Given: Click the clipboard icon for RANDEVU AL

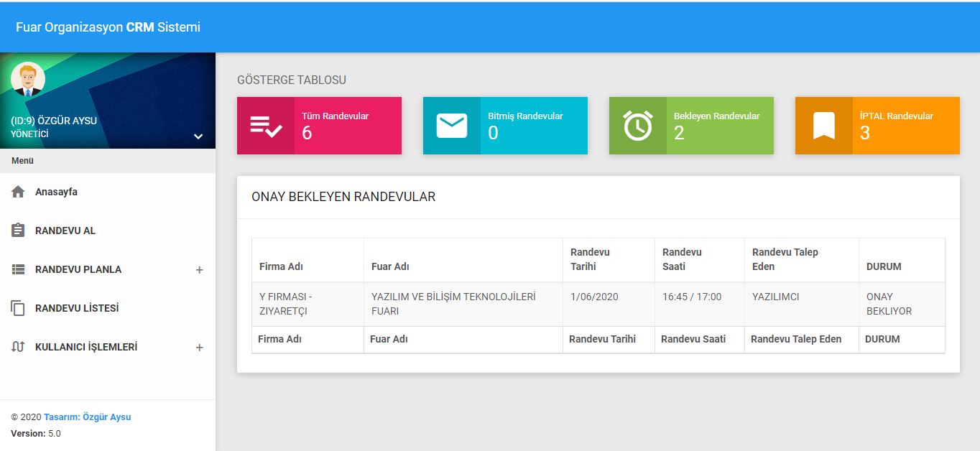Looking at the screenshot, I should coord(19,231).
